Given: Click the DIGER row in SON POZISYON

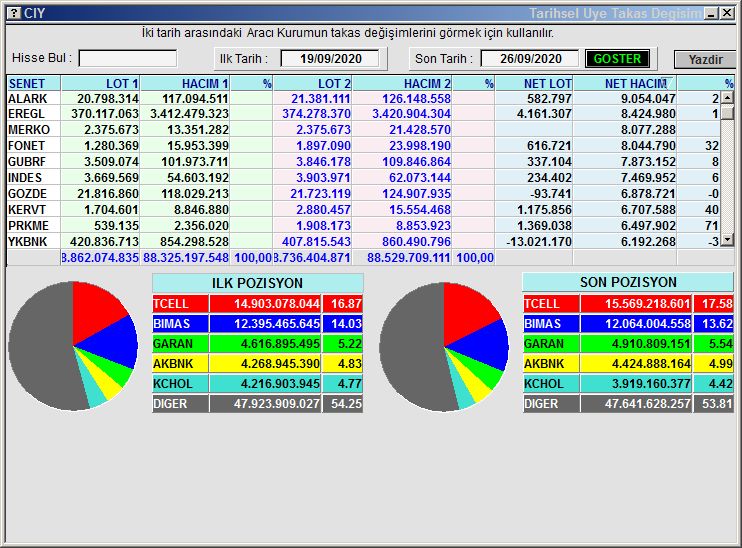Looking at the screenshot, I should [x=628, y=404].
